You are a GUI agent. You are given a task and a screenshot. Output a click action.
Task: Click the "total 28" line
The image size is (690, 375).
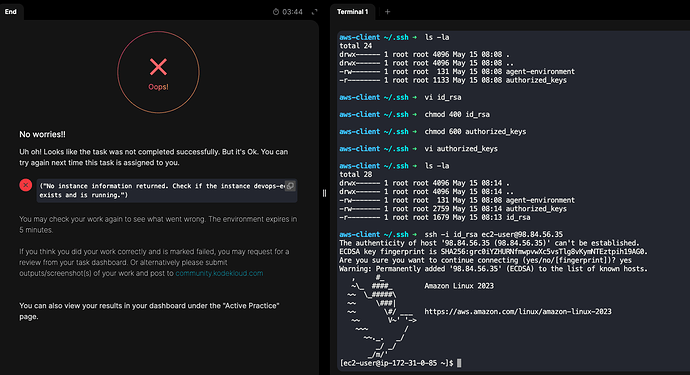click(x=356, y=175)
